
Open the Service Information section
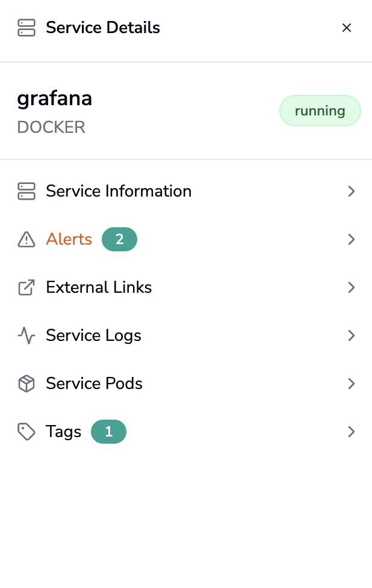tap(119, 191)
